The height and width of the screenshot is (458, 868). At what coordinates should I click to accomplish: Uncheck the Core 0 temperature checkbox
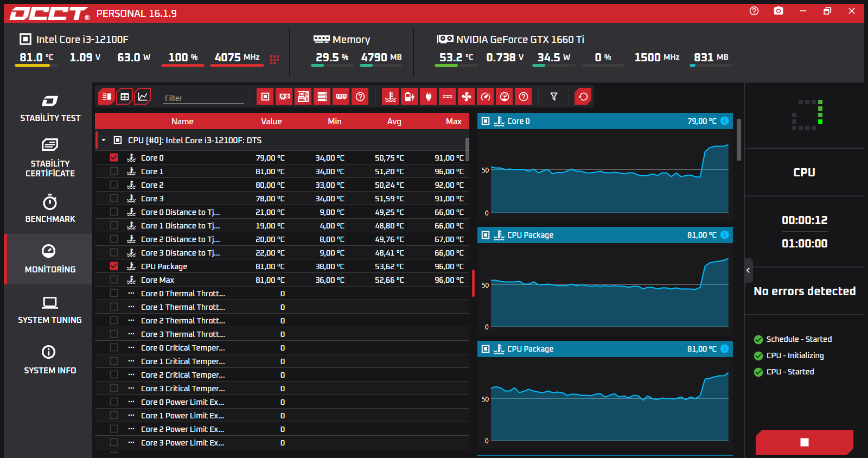[114, 157]
